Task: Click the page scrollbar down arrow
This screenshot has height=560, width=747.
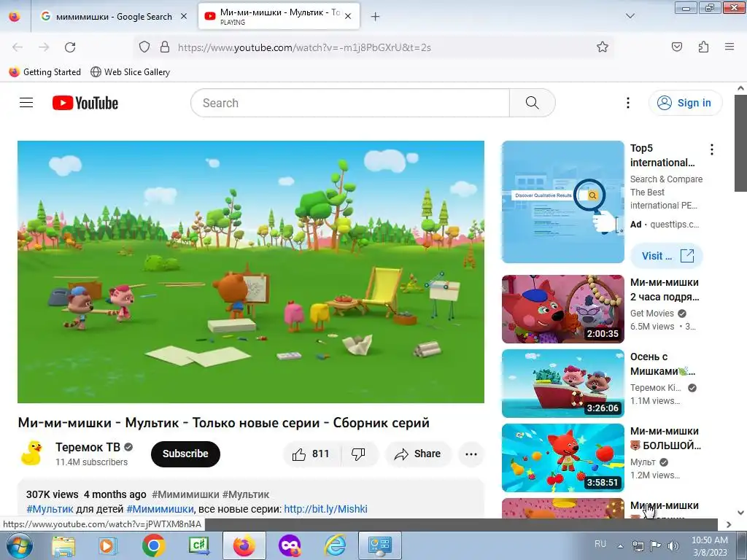Action: 740,513
